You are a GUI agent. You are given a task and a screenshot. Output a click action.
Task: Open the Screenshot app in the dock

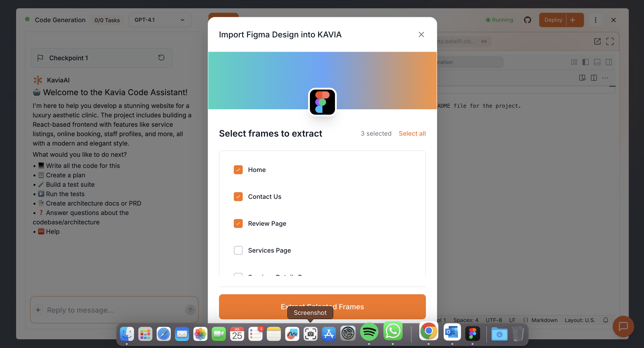(310, 334)
